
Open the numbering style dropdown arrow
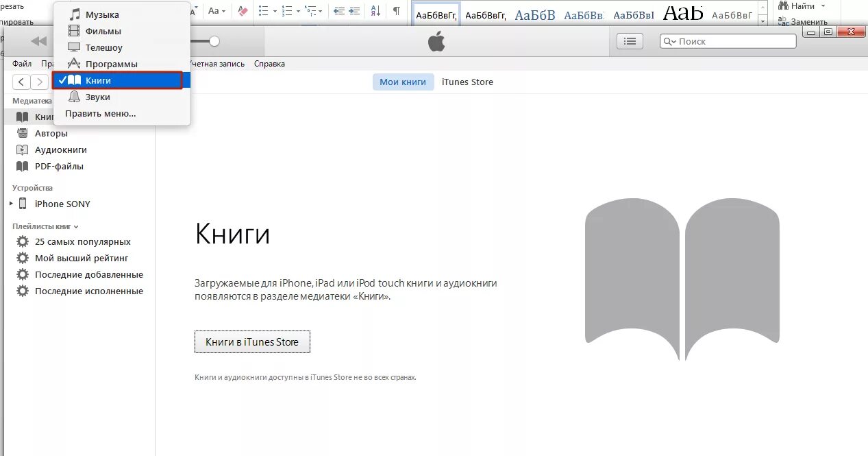tap(298, 11)
